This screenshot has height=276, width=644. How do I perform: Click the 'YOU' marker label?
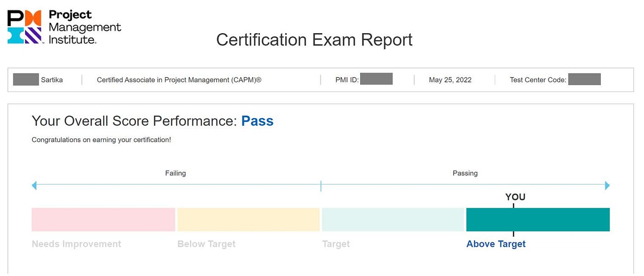(x=515, y=197)
